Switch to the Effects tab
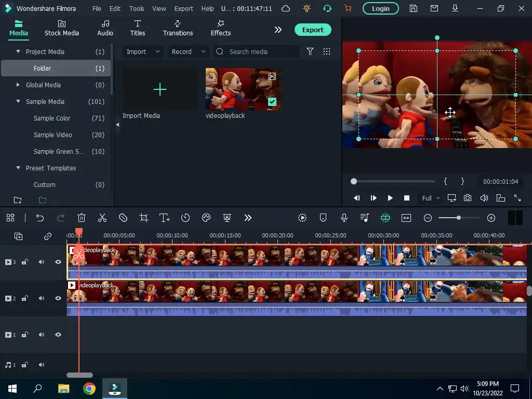The width and height of the screenshot is (532, 399). point(220,28)
